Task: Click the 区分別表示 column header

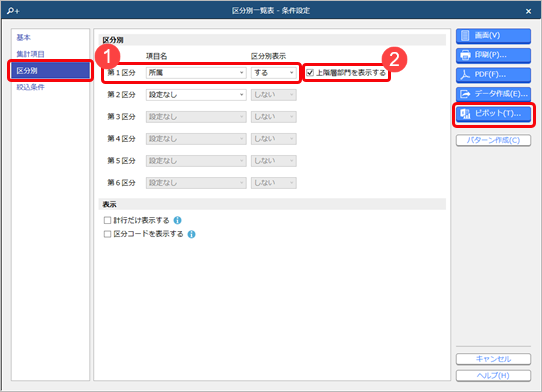Action: coord(269,56)
